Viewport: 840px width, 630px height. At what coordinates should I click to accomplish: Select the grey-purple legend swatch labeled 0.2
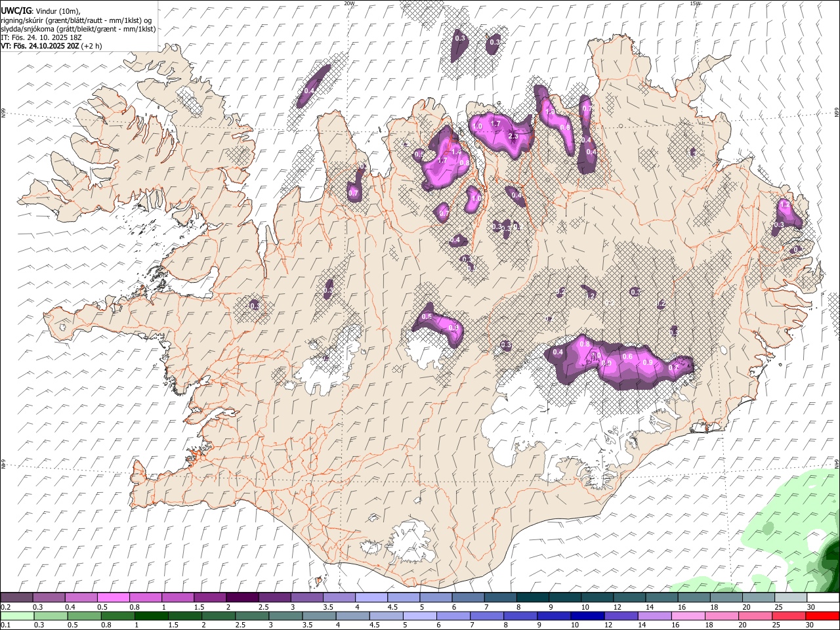point(16,598)
